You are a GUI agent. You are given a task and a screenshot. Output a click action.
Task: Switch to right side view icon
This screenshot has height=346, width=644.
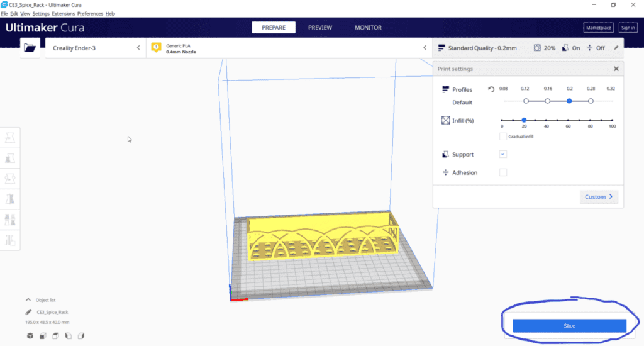tap(81, 336)
